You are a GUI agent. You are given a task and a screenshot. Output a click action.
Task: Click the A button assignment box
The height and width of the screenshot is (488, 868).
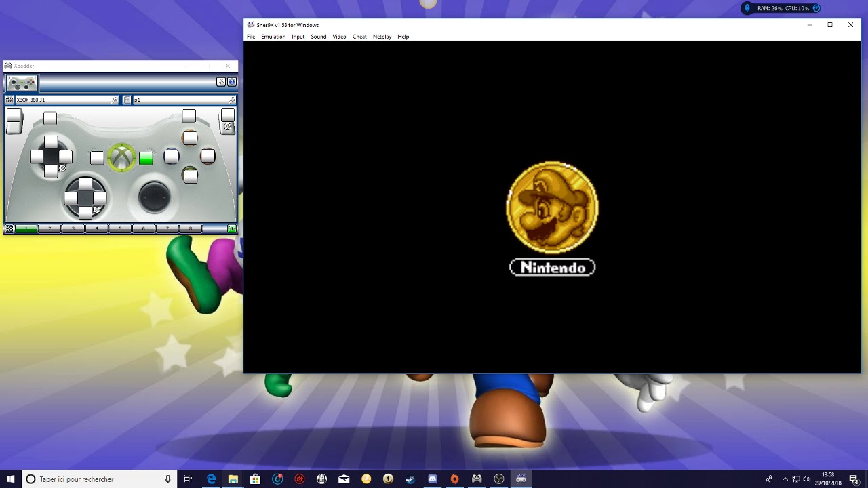tap(191, 176)
